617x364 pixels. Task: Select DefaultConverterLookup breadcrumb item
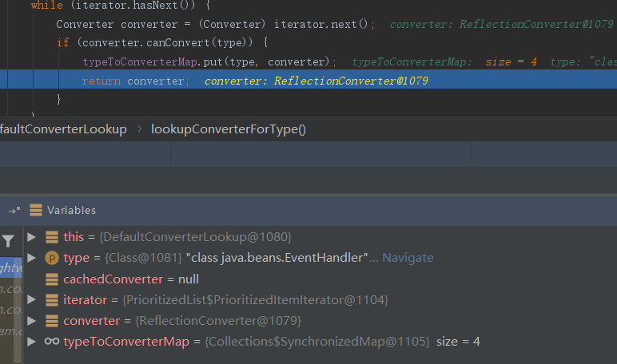[63, 129]
